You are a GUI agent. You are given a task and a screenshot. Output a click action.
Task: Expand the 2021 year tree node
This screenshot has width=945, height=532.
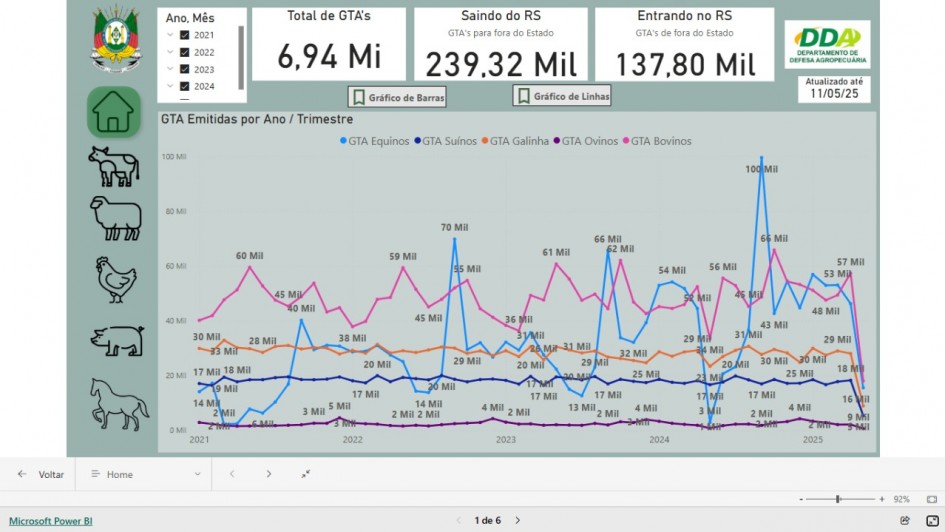(171, 35)
